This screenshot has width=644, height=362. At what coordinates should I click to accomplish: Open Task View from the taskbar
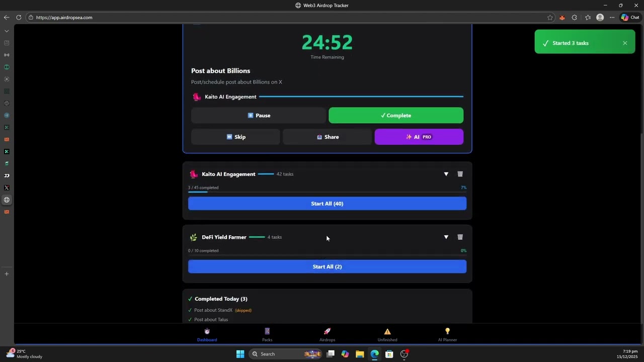[331, 354]
